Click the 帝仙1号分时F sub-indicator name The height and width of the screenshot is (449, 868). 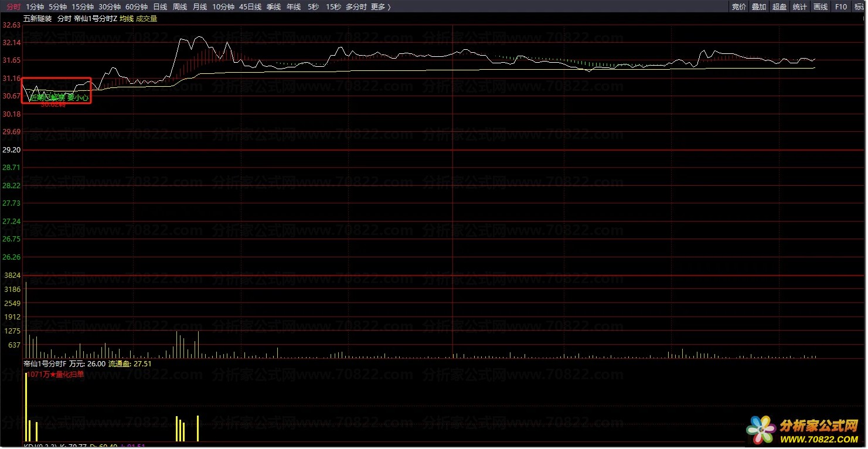(x=45, y=364)
